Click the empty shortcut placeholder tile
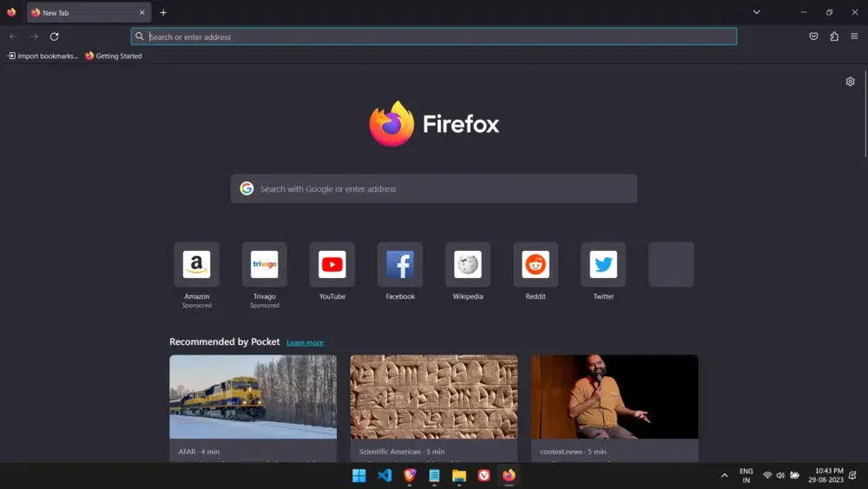The width and height of the screenshot is (868, 489). point(671,264)
